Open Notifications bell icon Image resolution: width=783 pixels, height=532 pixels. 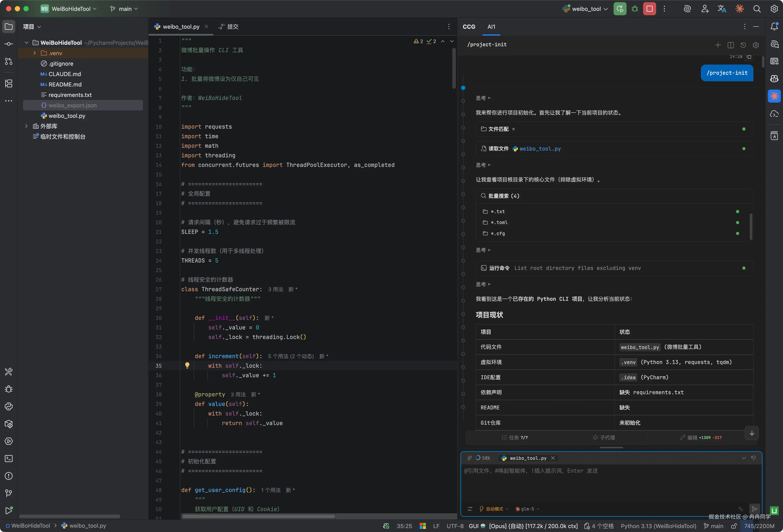[774, 27]
